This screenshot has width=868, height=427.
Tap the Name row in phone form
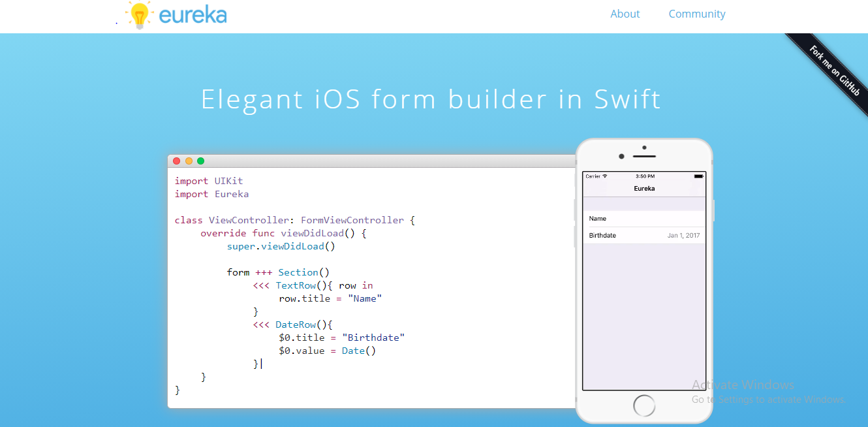click(644, 219)
